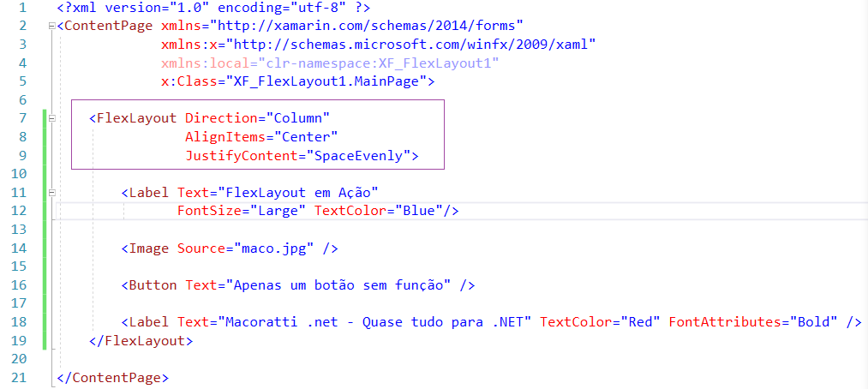Click the FontAttributes attribute name

[x=725, y=322]
